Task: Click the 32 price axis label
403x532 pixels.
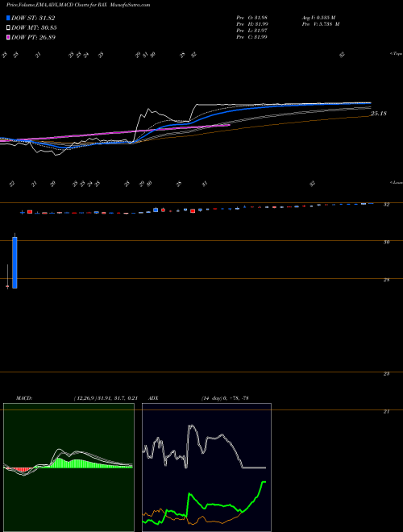Action: point(386,205)
